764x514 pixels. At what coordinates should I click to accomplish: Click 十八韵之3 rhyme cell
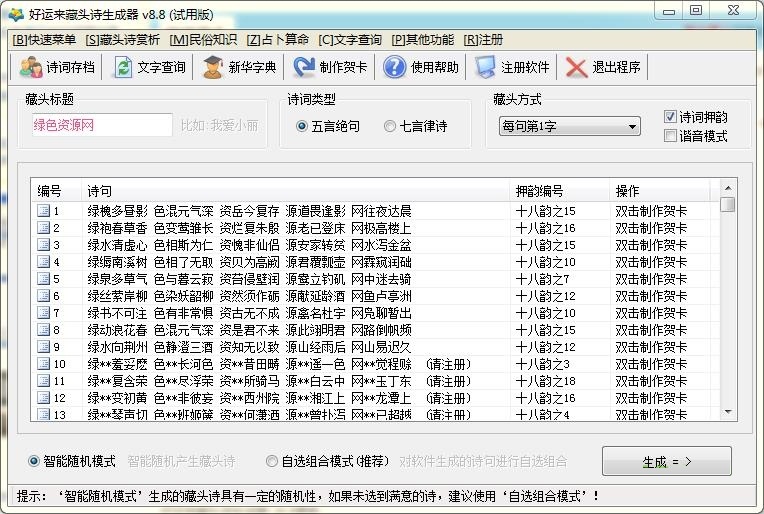542,364
